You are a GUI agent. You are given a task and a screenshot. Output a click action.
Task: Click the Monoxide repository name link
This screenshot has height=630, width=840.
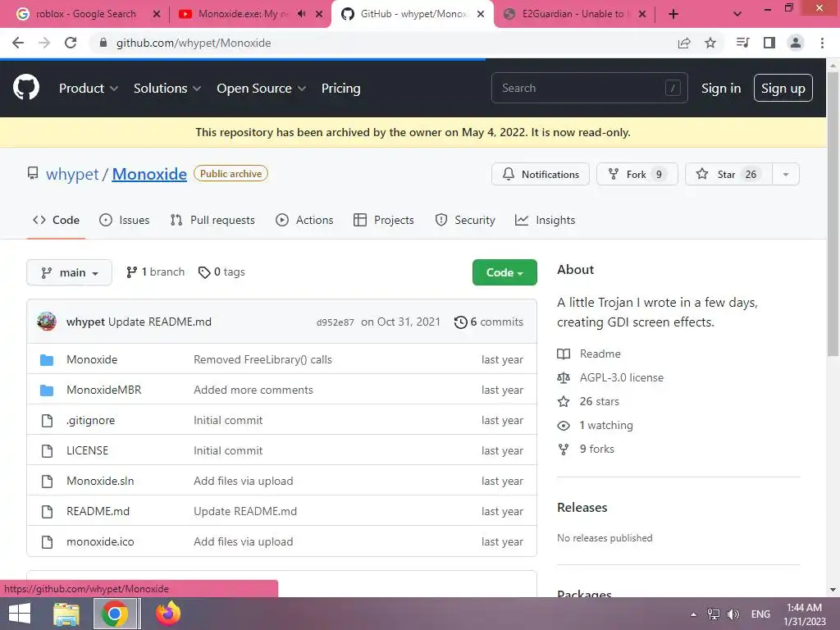149,174
